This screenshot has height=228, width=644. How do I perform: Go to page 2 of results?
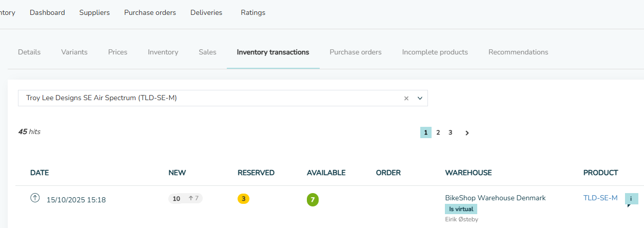coord(438,132)
